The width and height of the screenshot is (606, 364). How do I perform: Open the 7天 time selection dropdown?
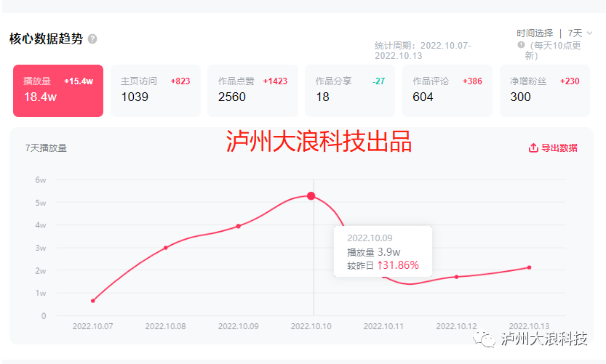[x=575, y=33]
